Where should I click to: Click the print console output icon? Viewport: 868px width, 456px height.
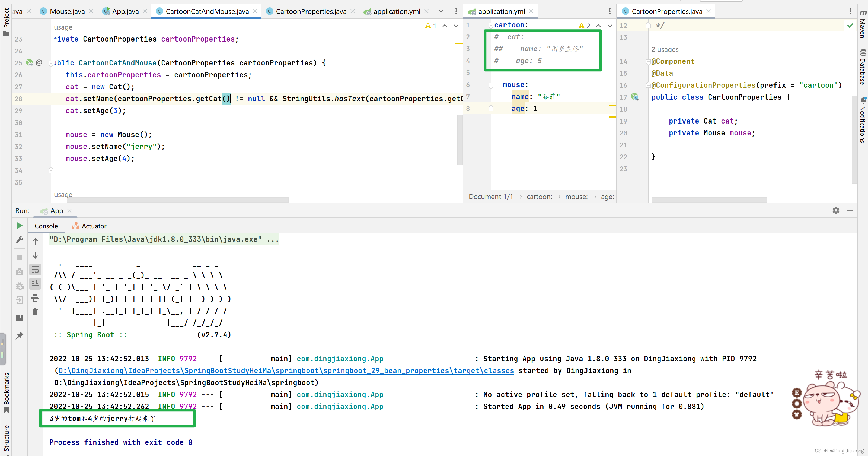pos(35,298)
